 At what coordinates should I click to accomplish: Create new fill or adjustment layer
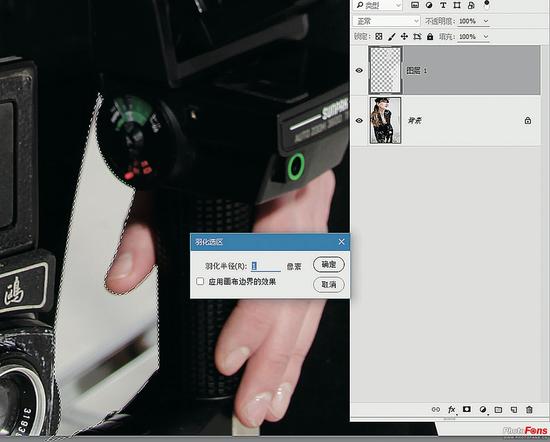(x=483, y=409)
